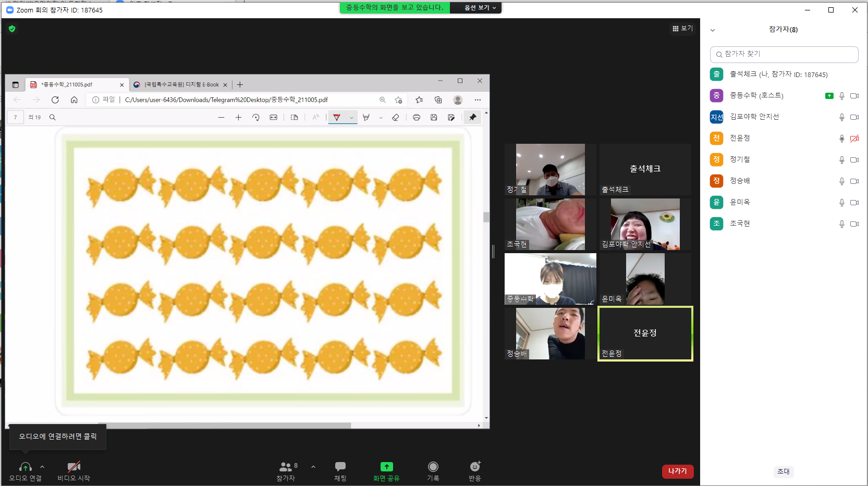
Task: Click microphone icon for 조국현
Action: point(841,224)
